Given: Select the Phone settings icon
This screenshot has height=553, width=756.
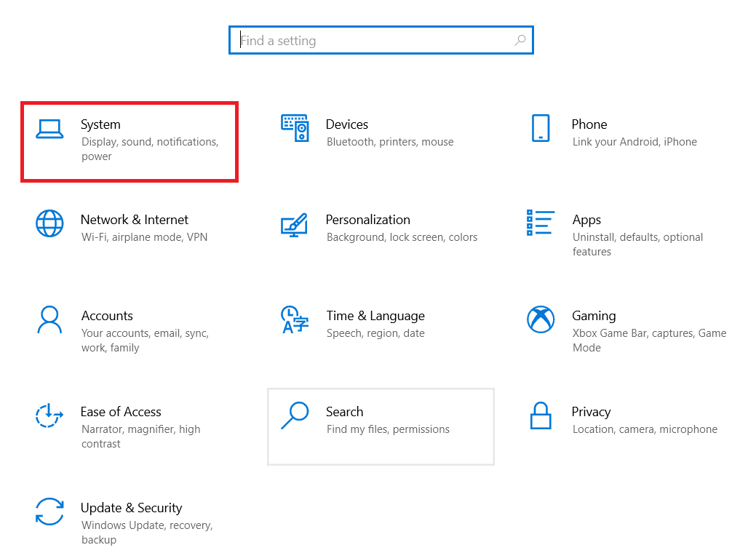Looking at the screenshot, I should [541, 126].
